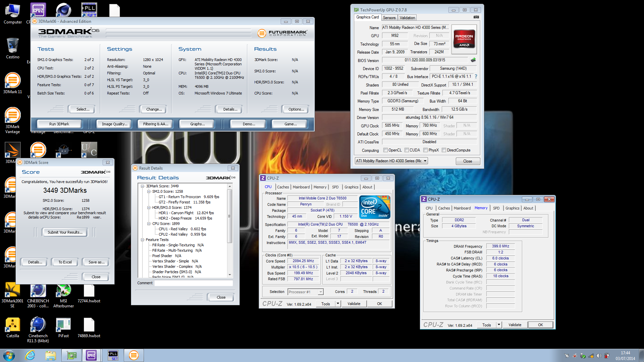Click the Radeon Graphics logo in GPU-Z

tap(464, 40)
